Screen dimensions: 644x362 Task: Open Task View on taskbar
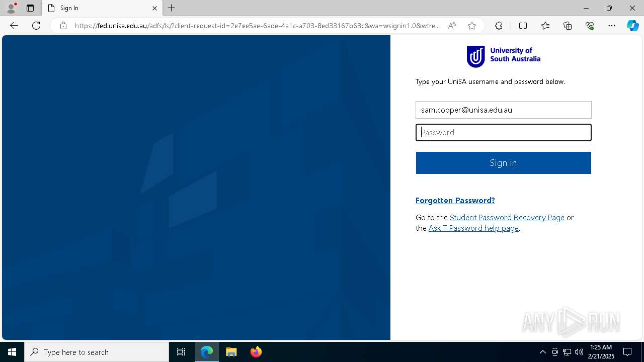point(181,352)
